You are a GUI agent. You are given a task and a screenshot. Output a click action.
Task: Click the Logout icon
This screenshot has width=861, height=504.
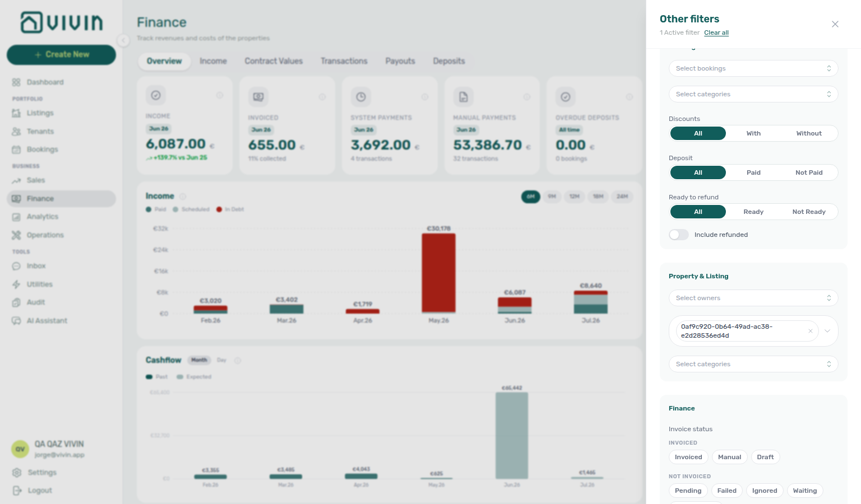pos(17,491)
